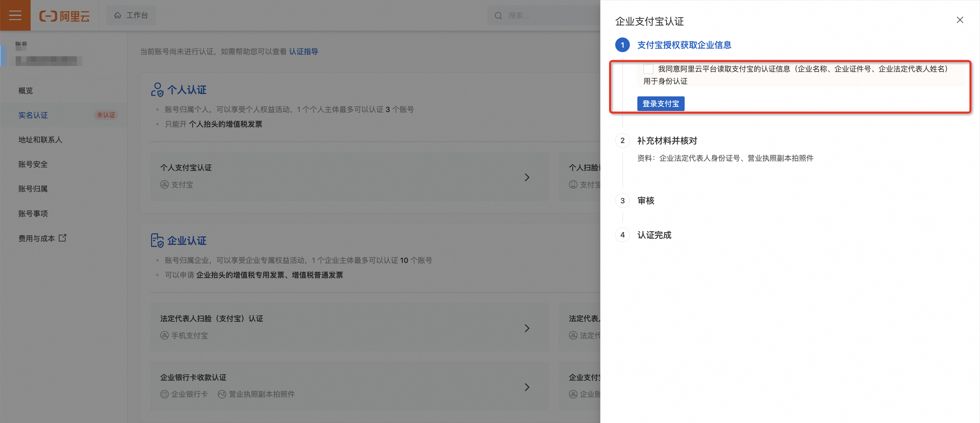Click the search input field
The height and width of the screenshot is (423, 980).
pyautogui.click(x=548, y=16)
